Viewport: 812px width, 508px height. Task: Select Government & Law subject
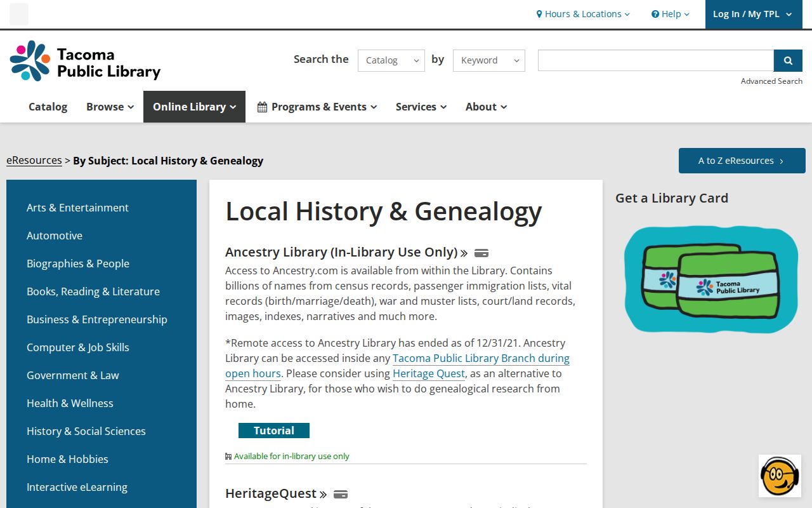(73, 375)
